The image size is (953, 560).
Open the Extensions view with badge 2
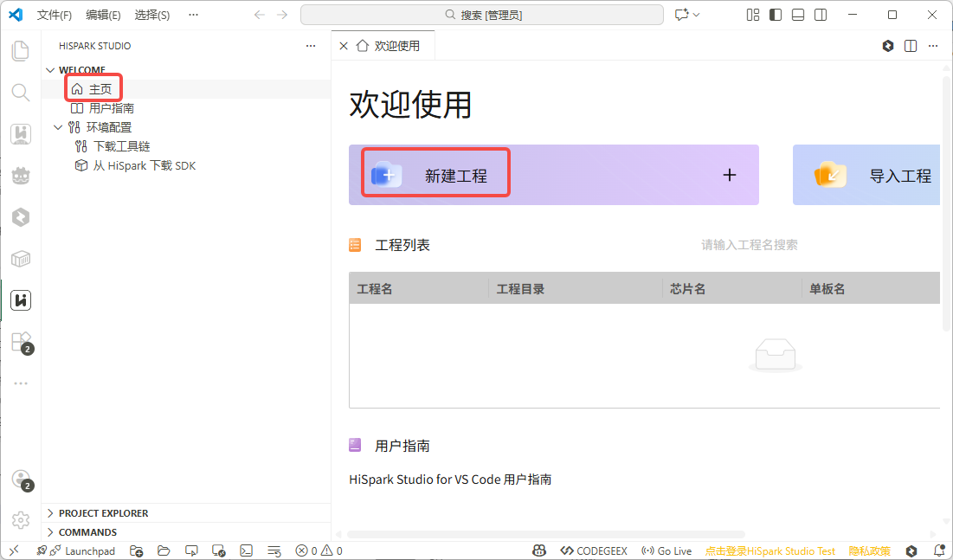pos(21,342)
